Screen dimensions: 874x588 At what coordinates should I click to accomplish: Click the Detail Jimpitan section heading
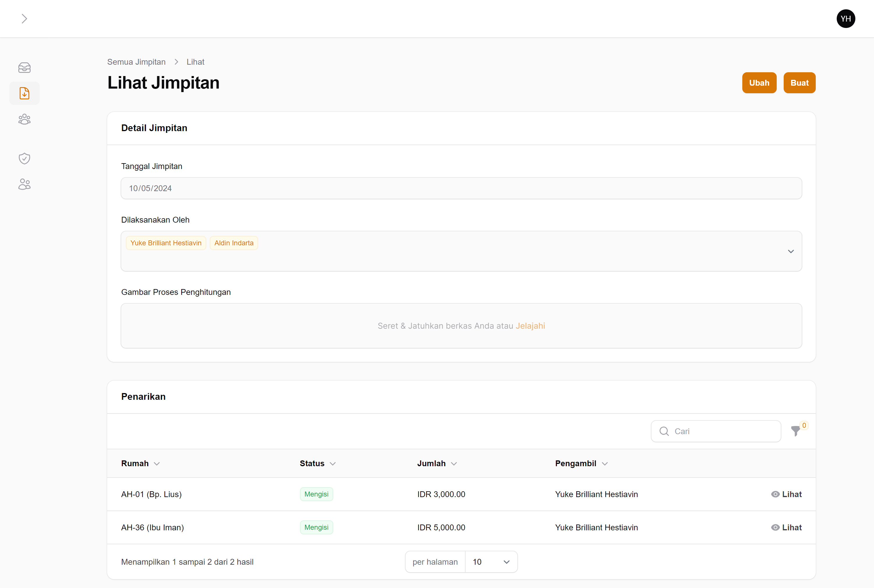coord(154,128)
